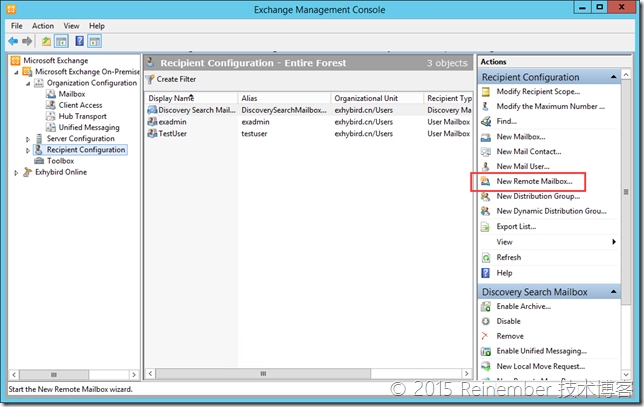Image resolution: width=644 pixels, height=407 pixels.
Task: Click the Find action icon
Action: [x=486, y=121]
